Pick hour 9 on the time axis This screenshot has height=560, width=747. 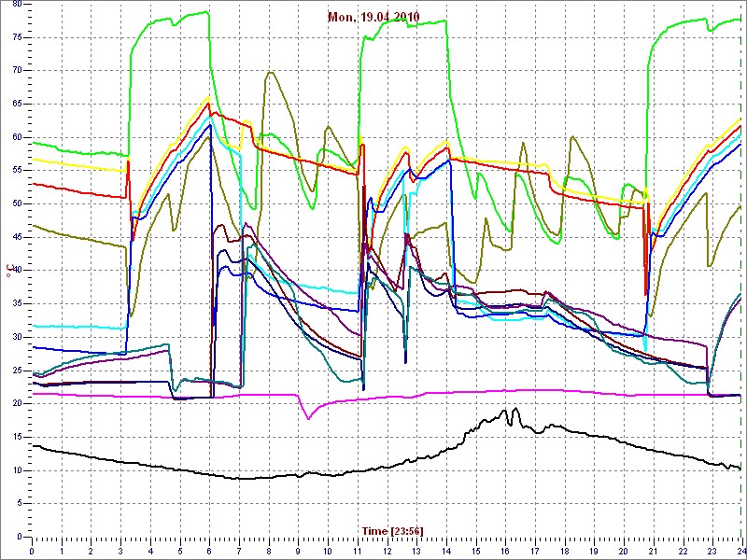click(x=298, y=551)
